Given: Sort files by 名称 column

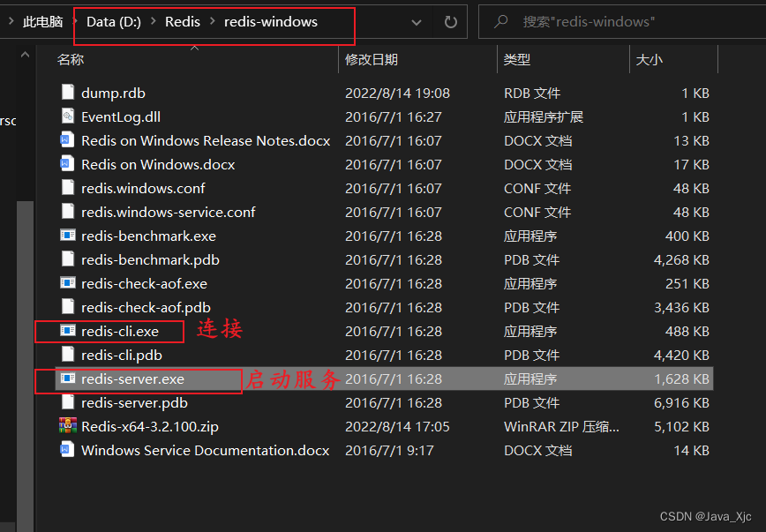Looking at the screenshot, I should 71,60.
